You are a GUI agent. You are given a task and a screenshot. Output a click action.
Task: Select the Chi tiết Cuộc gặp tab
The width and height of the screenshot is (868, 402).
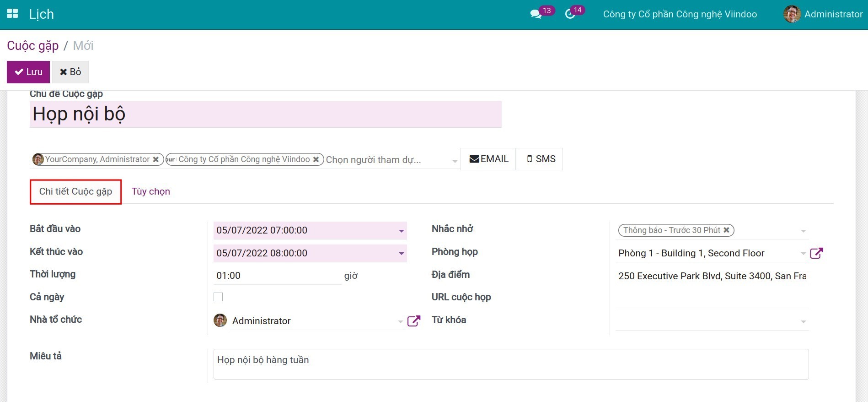75,191
